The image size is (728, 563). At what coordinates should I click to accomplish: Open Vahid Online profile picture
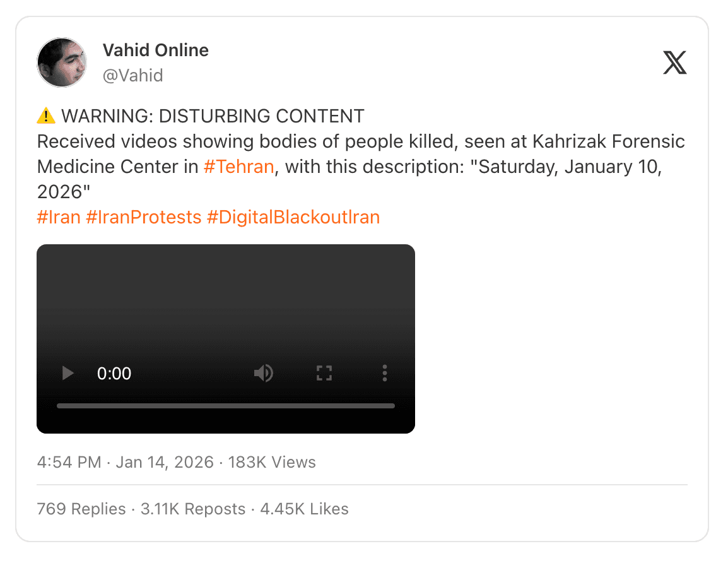[x=62, y=62]
